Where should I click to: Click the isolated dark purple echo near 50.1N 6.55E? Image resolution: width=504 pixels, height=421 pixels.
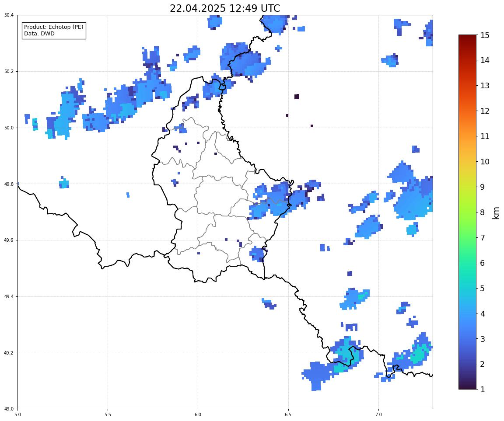pyautogui.click(x=297, y=97)
